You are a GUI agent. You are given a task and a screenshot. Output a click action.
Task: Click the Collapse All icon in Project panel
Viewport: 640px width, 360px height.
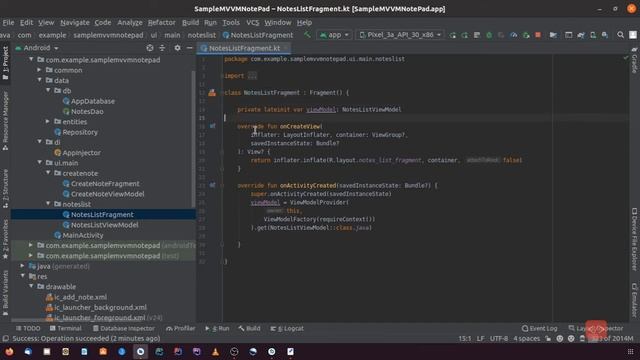(162, 48)
